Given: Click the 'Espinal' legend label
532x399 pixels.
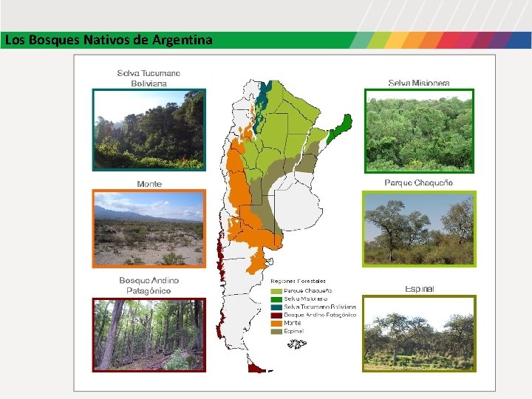Looking at the screenshot, I should [294, 331].
